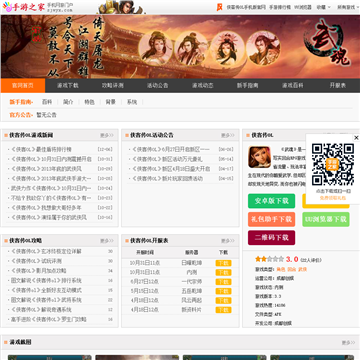360x360 pixels.
Task: Click 下载 button for 一代宗师 server
Action: (223, 282)
